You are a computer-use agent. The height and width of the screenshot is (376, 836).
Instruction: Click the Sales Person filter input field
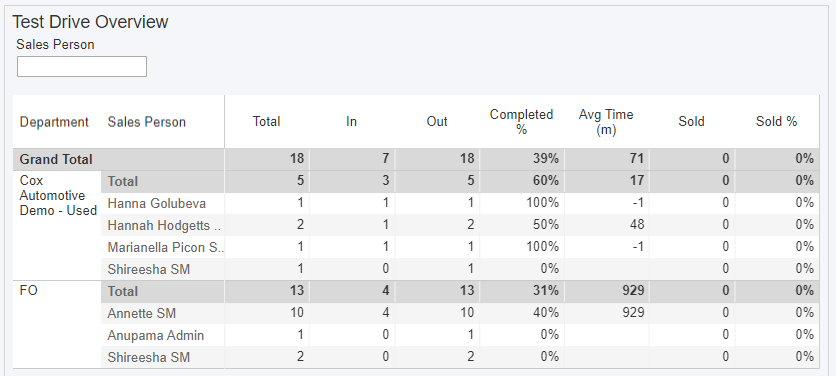pos(82,67)
